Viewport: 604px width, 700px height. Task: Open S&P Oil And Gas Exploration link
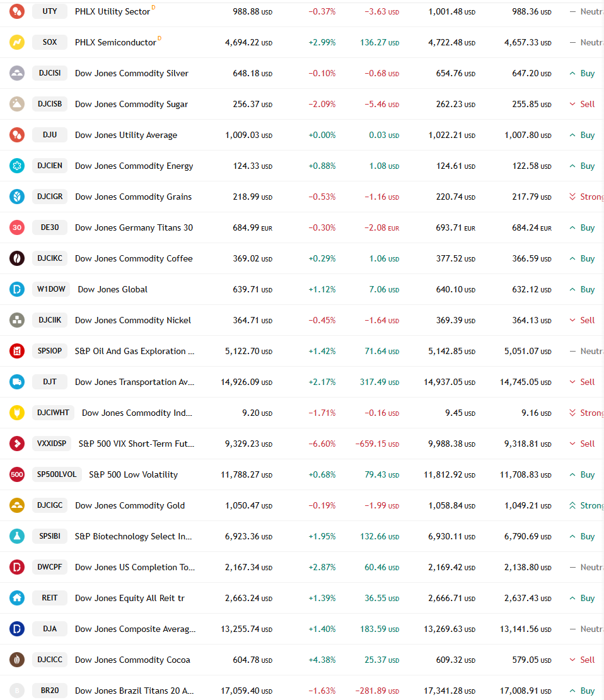[134, 351]
